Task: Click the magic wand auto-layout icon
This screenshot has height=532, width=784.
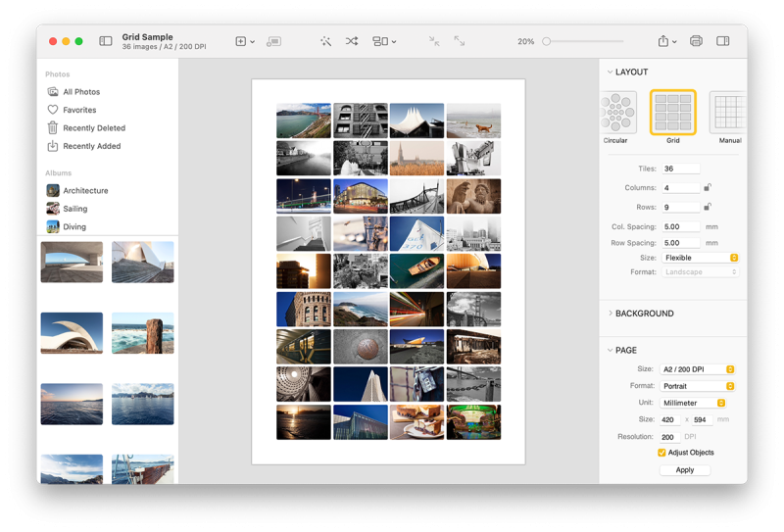Action: (326, 41)
